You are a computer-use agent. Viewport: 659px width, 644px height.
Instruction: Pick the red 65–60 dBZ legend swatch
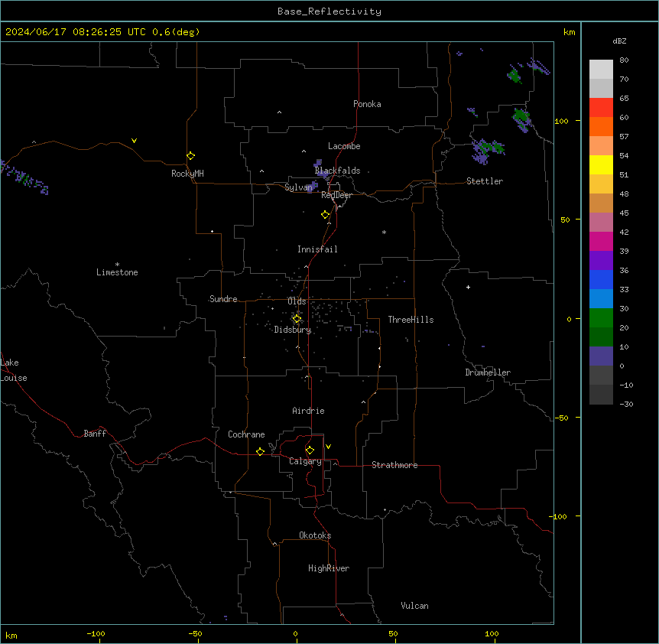click(x=601, y=108)
